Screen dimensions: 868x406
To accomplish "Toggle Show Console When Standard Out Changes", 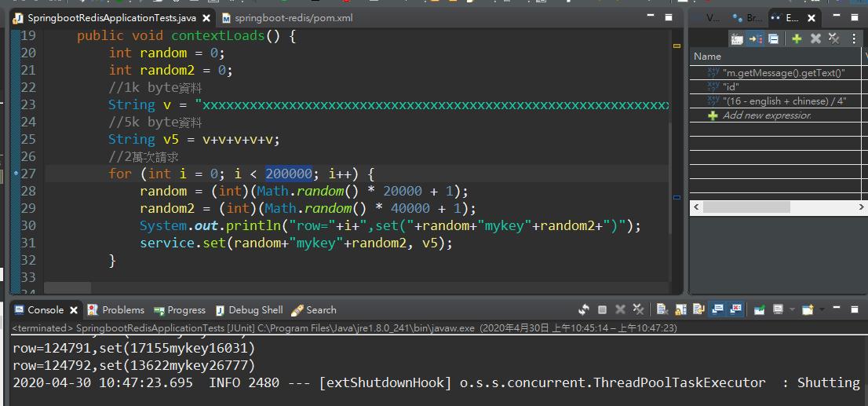I will pyautogui.click(x=717, y=309).
